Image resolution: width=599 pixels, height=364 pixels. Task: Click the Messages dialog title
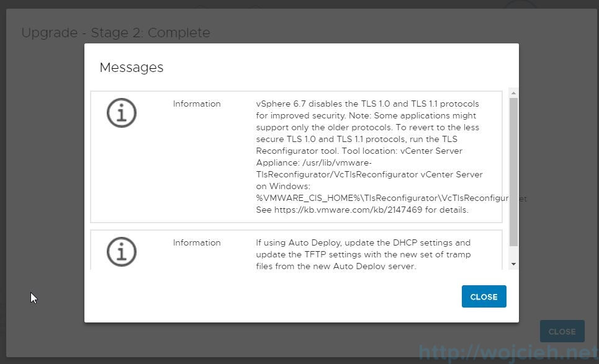pyautogui.click(x=132, y=68)
